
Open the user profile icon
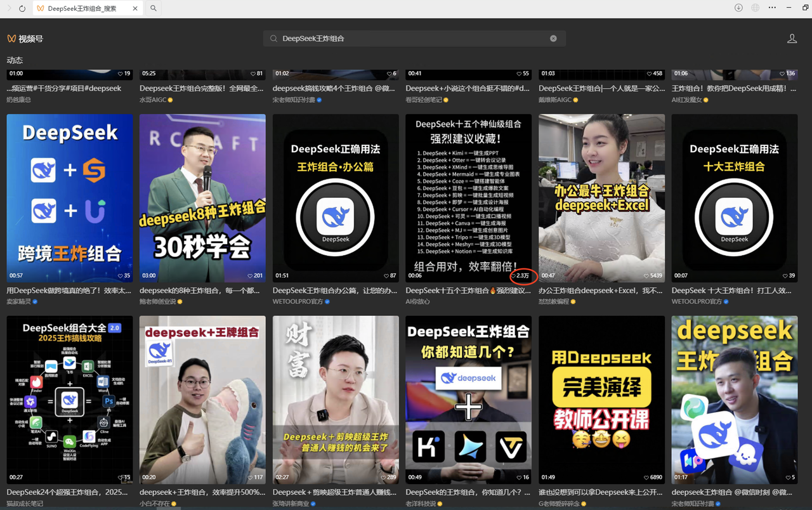click(x=792, y=39)
